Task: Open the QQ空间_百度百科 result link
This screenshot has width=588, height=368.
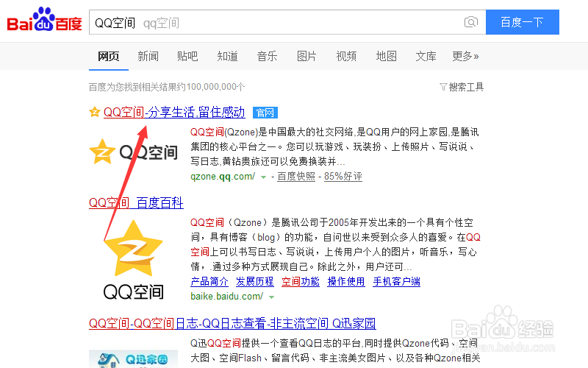Action: click(136, 203)
